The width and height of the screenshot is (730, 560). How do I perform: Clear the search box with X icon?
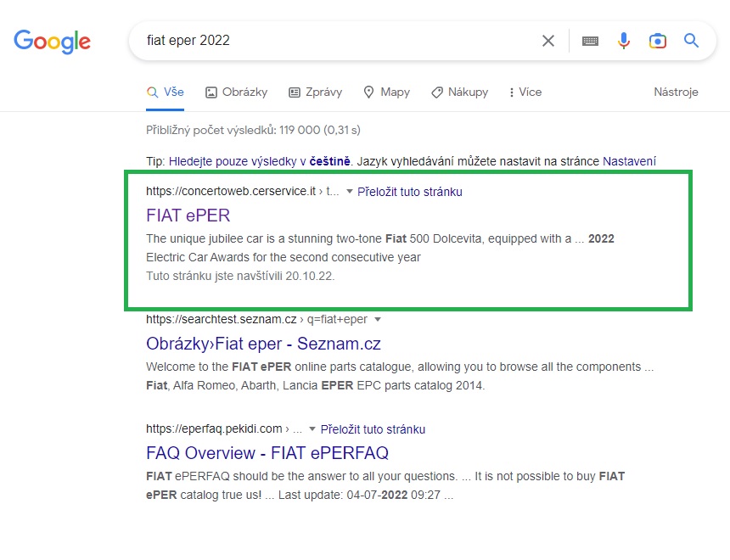[548, 41]
